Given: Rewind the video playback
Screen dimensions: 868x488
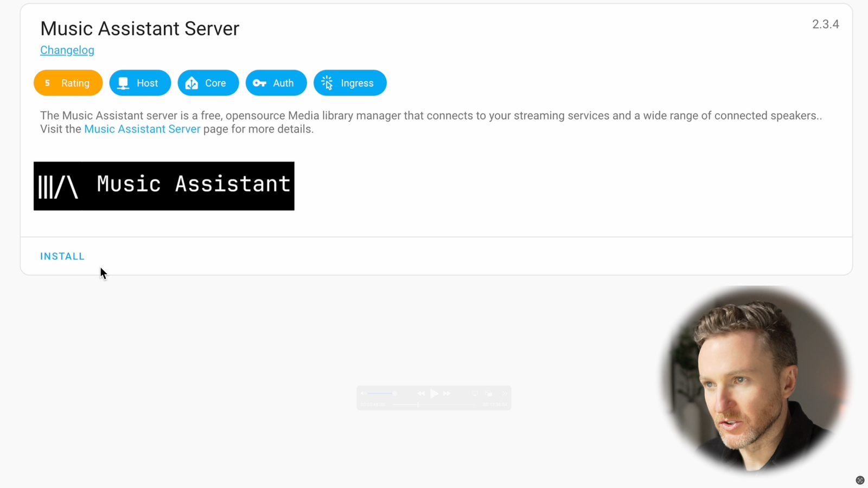Looking at the screenshot, I should [421, 394].
